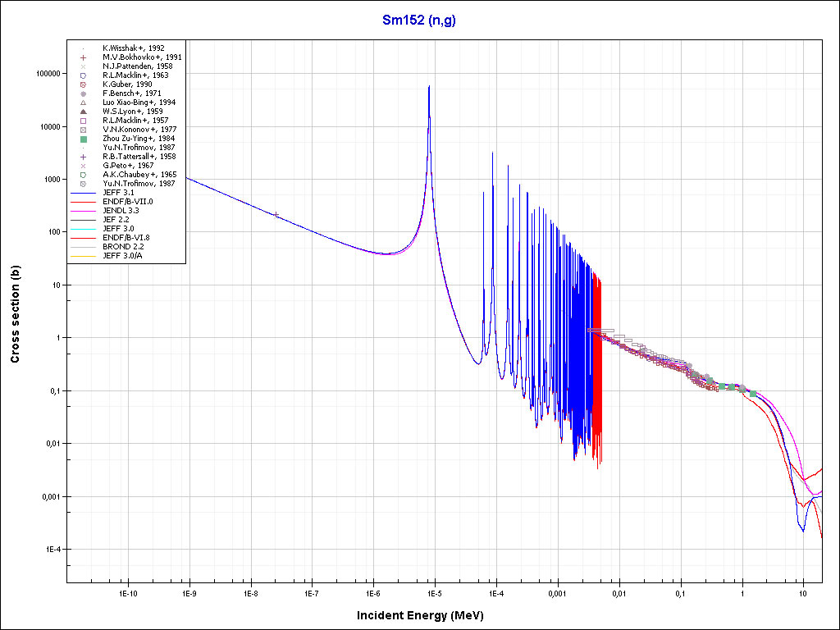This screenshot has width=840, height=630.
Task: Select the A.K.Chaubey+, 1965 legend entry
Action: pyautogui.click(x=139, y=175)
